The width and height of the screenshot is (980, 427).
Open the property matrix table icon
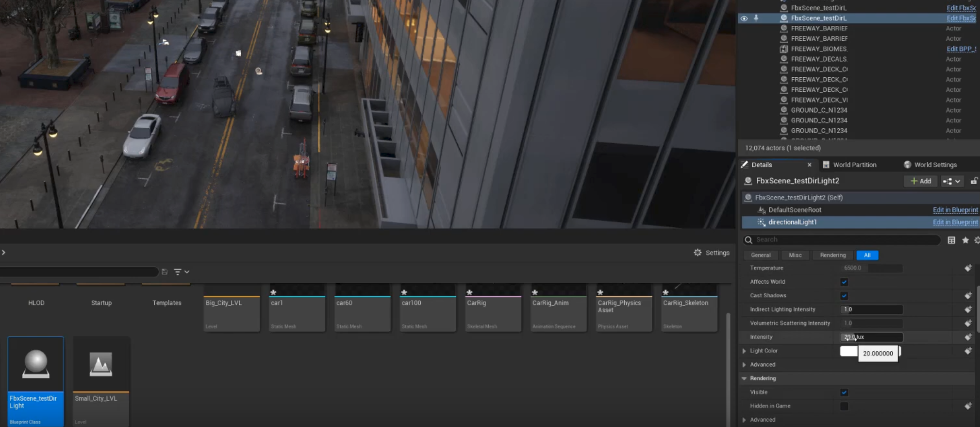951,240
